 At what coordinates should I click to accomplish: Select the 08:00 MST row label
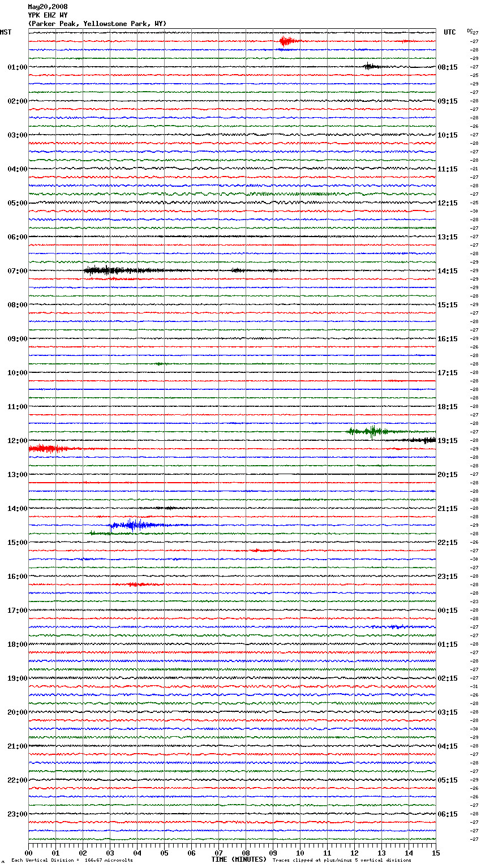point(18,304)
